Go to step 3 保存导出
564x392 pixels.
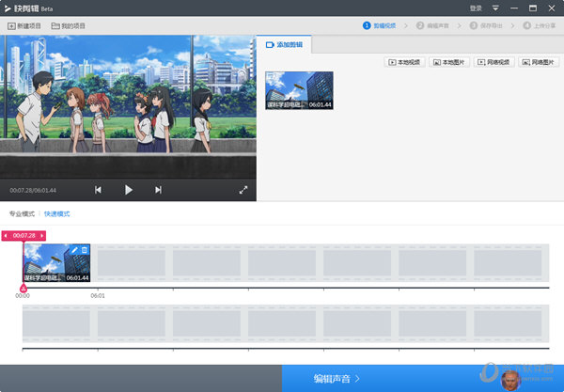(486, 25)
